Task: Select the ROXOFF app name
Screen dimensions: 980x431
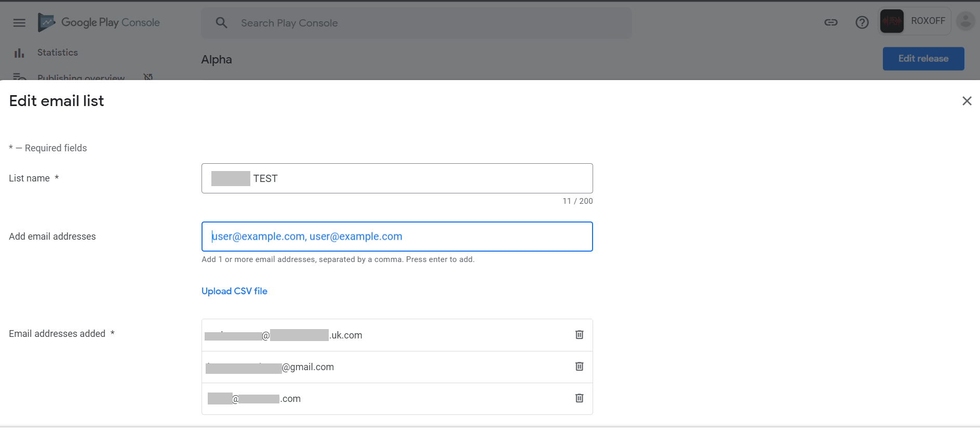Action: pyautogui.click(x=928, y=21)
